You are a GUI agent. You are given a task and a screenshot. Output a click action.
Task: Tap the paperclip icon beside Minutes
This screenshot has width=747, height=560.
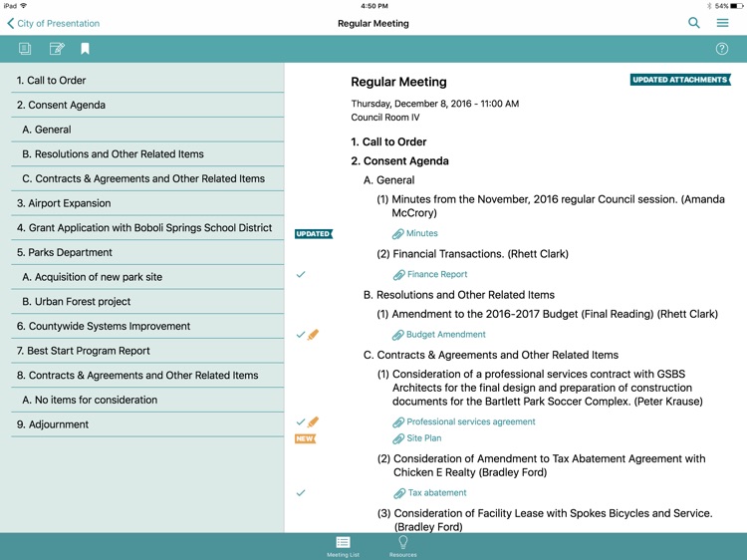tap(397, 233)
